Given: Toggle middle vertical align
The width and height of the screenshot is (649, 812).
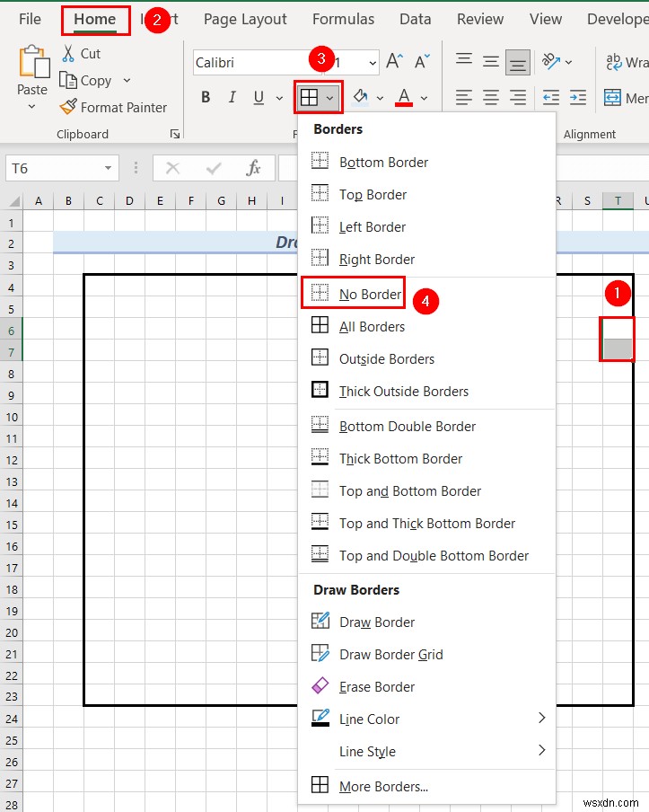Looking at the screenshot, I should tap(491, 62).
